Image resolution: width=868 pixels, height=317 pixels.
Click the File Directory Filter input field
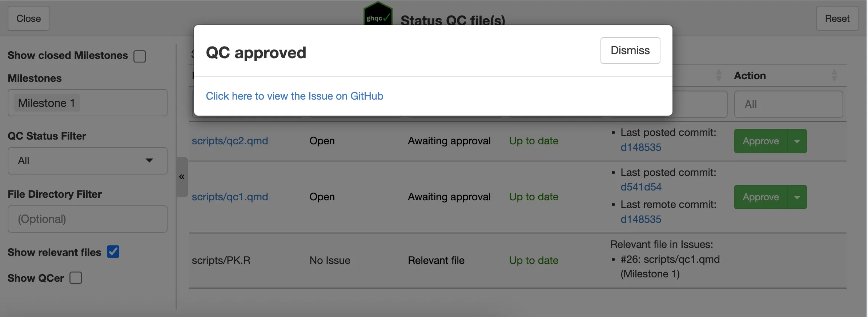click(87, 219)
